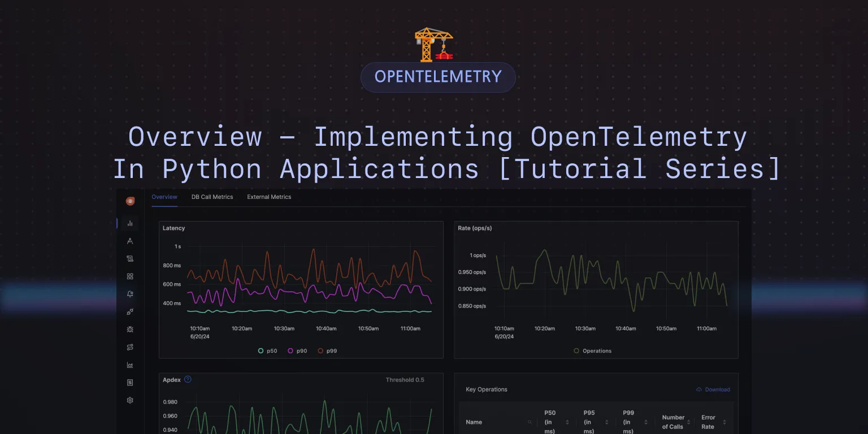Sort by P50 column arrows
This screenshot has width=868, height=434.
[567, 422]
